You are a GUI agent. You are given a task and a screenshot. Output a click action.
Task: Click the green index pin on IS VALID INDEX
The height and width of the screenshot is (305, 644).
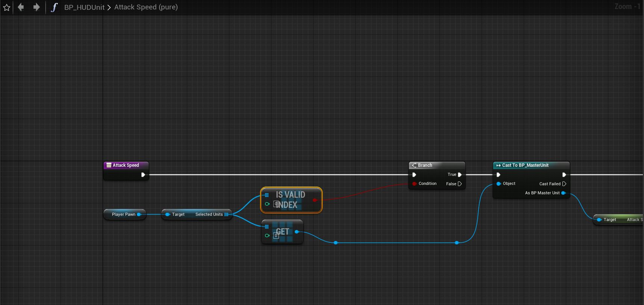[x=267, y=204]
